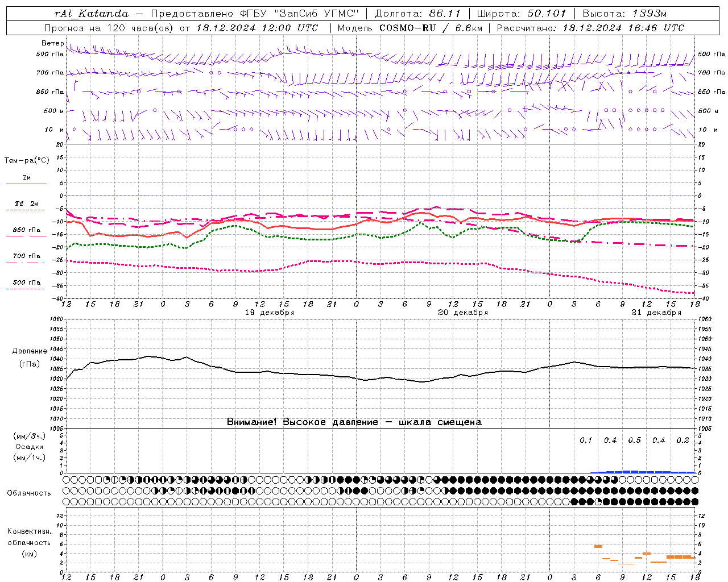Screen dimensions: 728x582
Task: Select the Давление panel title
Action: click(30, 351)
